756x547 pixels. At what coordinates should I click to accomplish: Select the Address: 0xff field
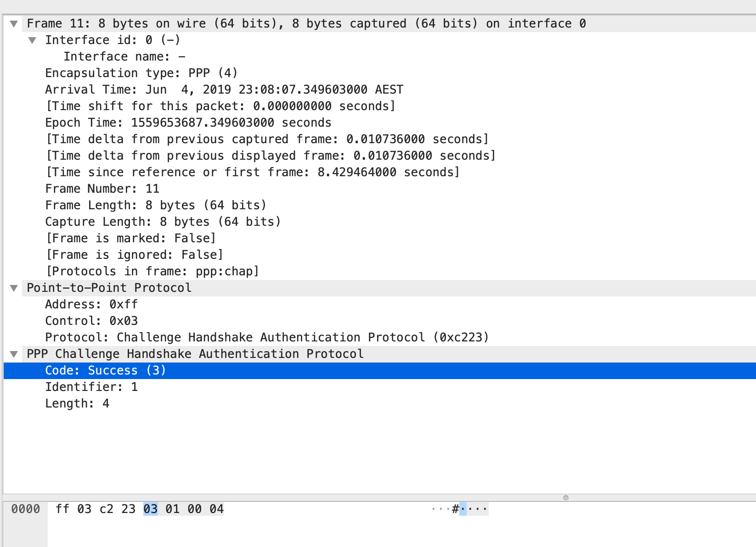click(x=91, y=305)
